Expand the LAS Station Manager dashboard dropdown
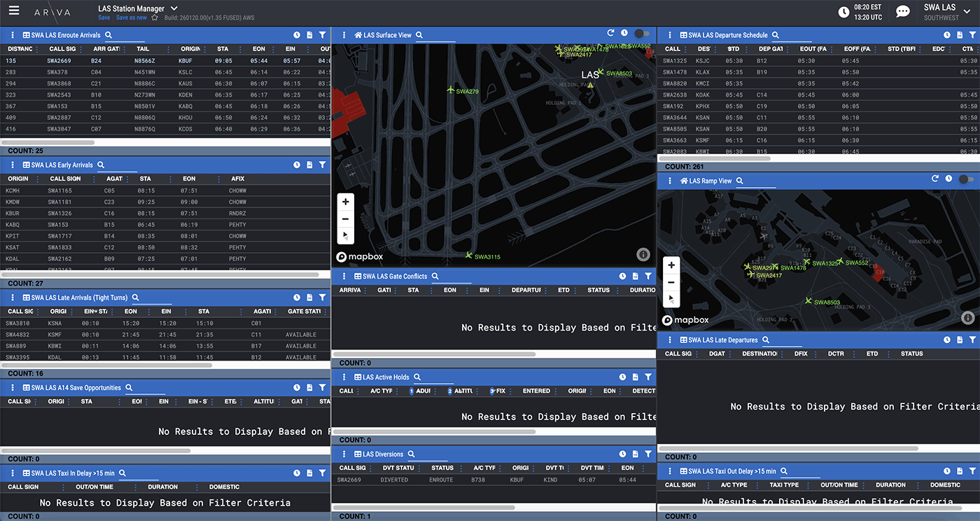This screenshot has width=980, height=521. click(x=174, y=8)
